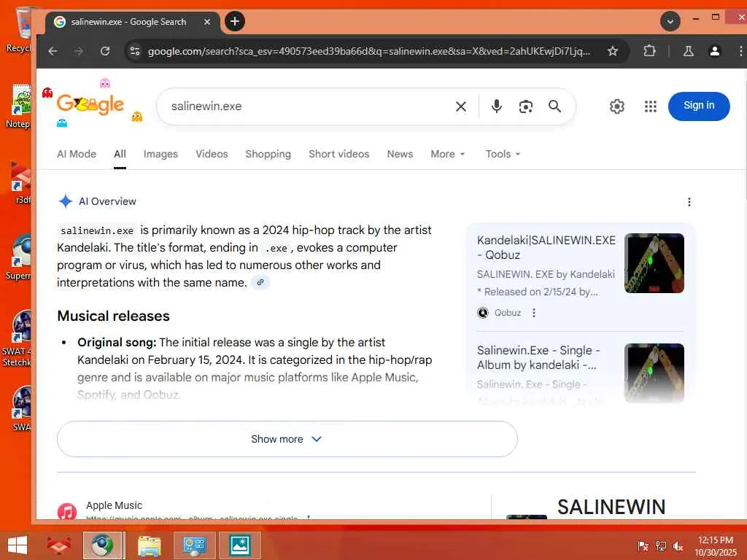Viewport: 747px width, 560px height.
Task: Click the network tray icon
Action: point(661,545)
